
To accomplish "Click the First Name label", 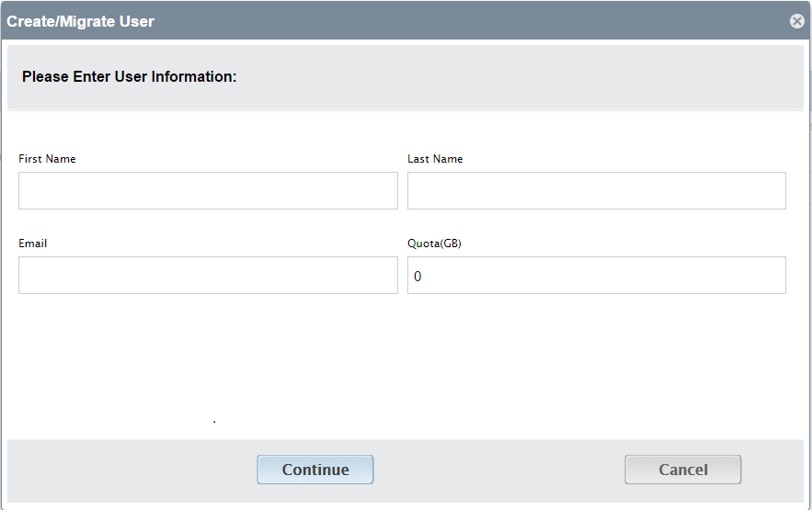I will pos(47,159).
